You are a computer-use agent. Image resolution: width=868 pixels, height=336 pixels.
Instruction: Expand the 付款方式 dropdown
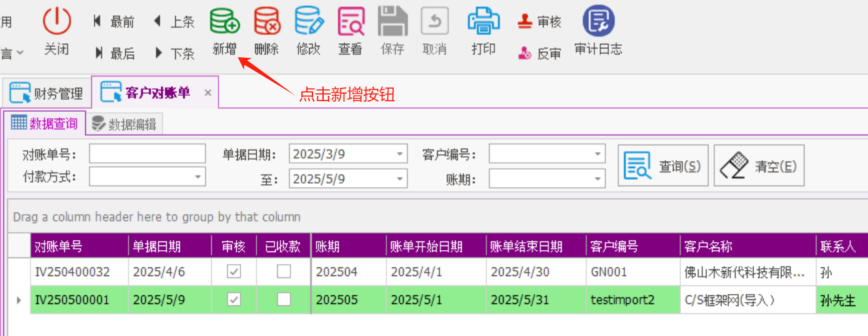[198, 177]
